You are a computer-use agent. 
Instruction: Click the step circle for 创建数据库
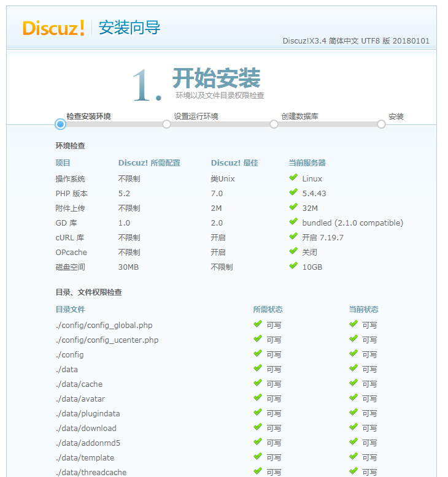pos(274,124)
